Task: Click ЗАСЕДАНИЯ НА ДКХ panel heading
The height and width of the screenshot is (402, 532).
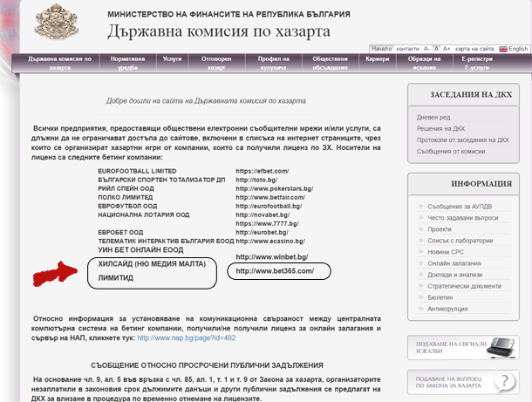Action: (471, 95)
